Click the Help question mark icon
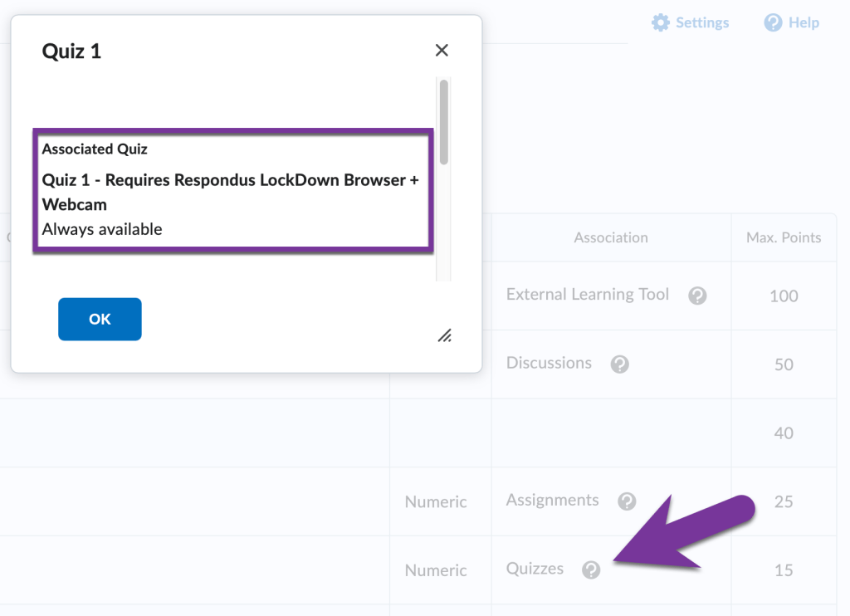Viewport: 850px width, 616px height. coord(774,23)
